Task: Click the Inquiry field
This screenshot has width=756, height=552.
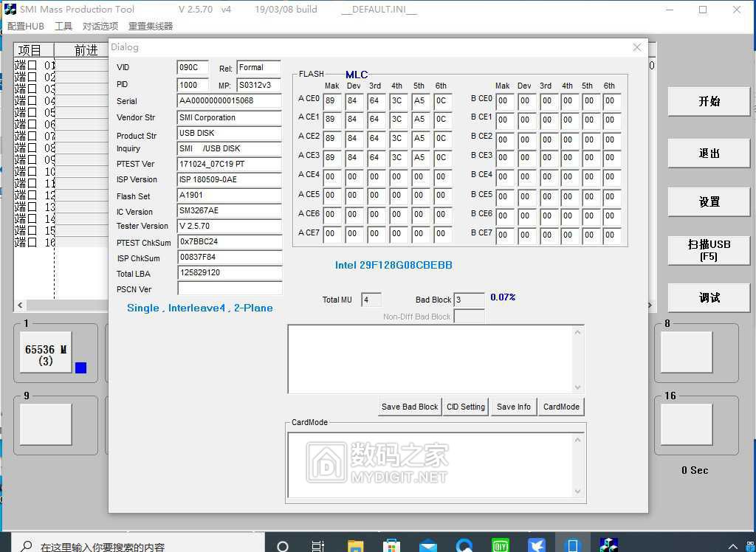Action: point(230,148)
